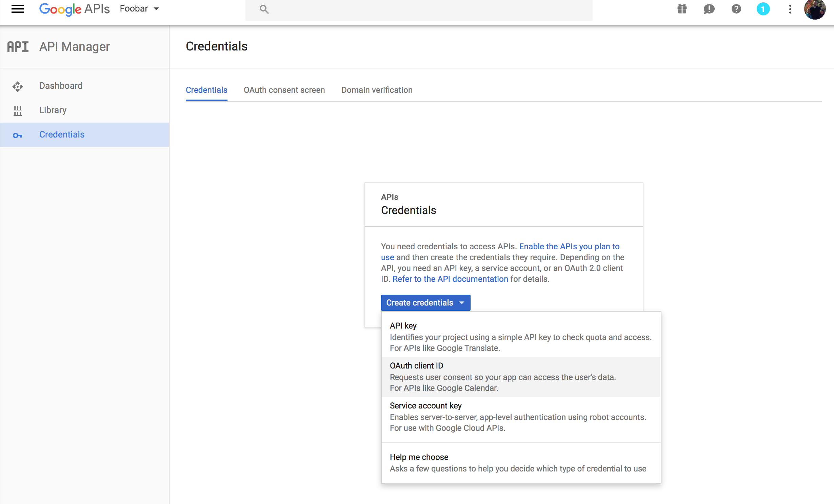Click the Library sidebar icon

(x=18, y=111)
